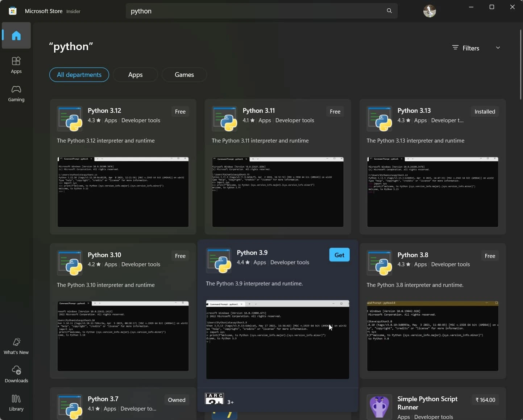The height and width of the screenshot is (420, 523).
Task: Click the Simple Python Script Runner title
Action: click(x=427, y=403)
